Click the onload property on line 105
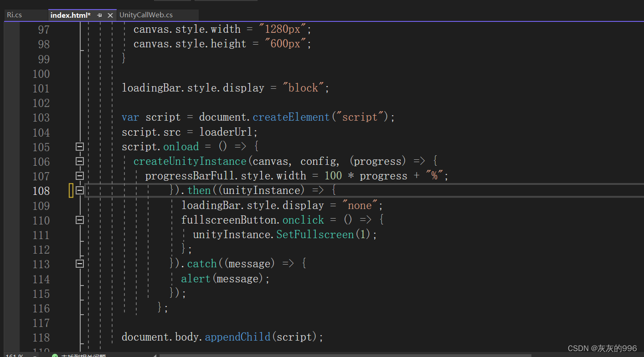The width and height of the screenshot is (644, 357). coord(181,147)
